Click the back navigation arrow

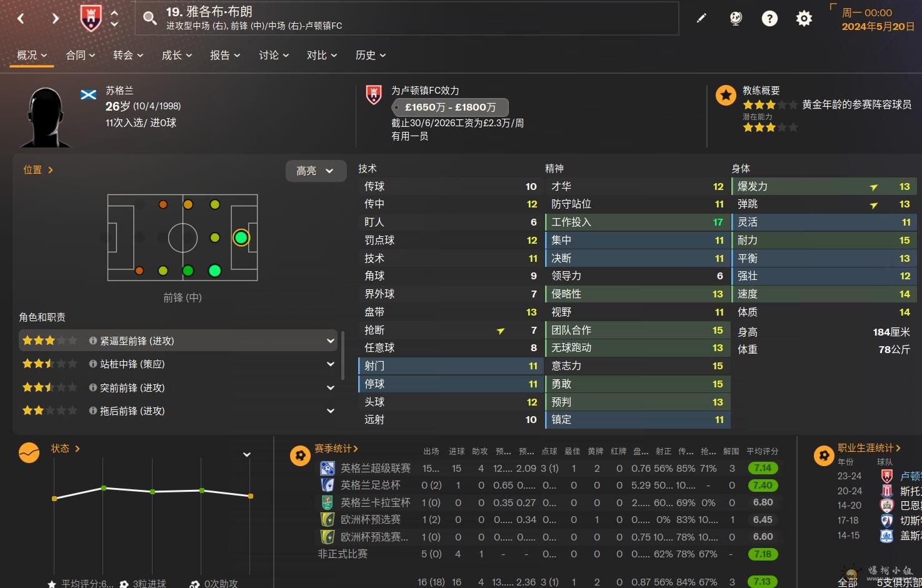(x=21, y=19)
